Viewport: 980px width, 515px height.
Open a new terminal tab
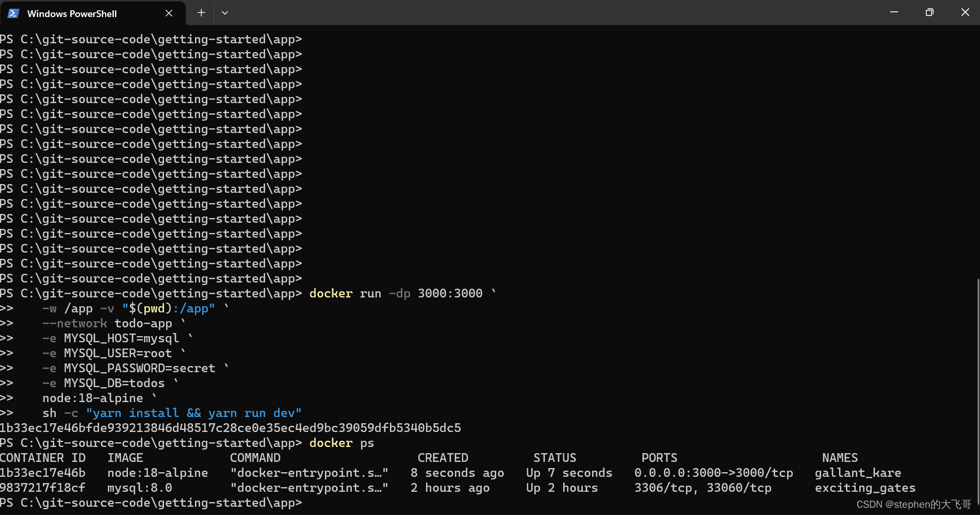coord(201,13)
